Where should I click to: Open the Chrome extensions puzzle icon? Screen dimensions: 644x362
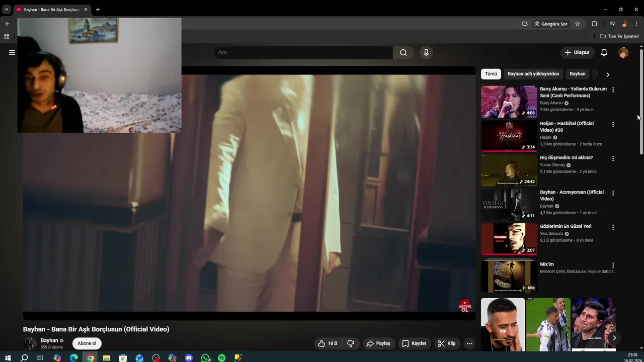coord(594,24)
